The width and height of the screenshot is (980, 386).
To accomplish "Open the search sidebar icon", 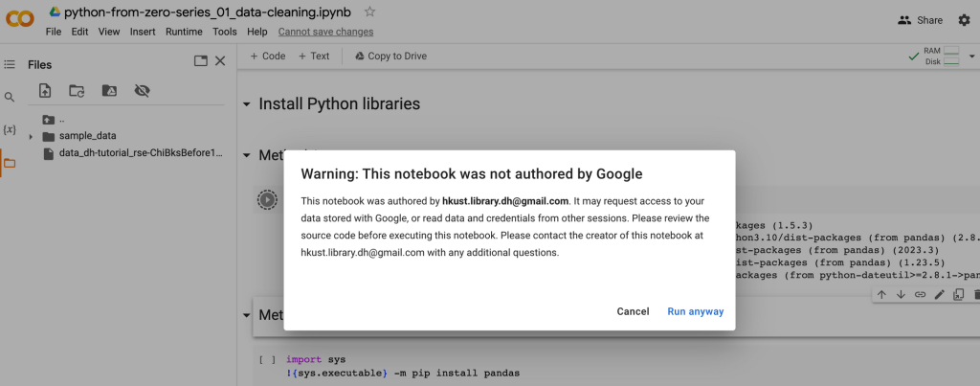I will pyautogui.click(x=10, y=97).
